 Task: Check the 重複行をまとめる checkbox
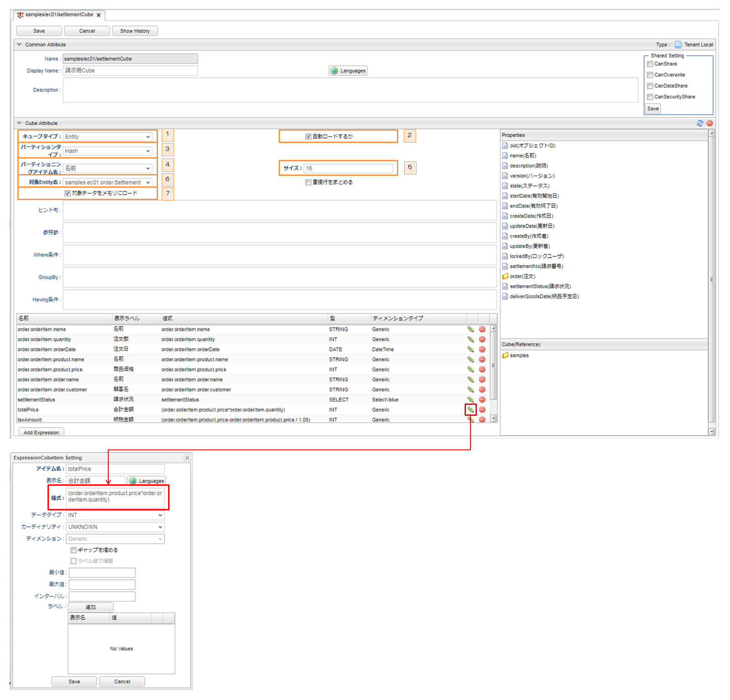[x=308, y=182]
